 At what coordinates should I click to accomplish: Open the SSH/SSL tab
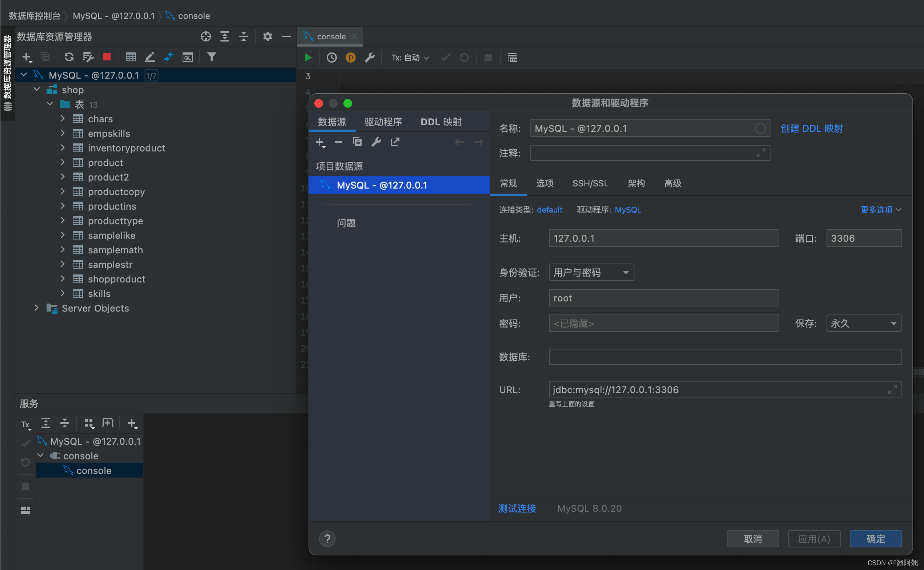tap(590, 183)
